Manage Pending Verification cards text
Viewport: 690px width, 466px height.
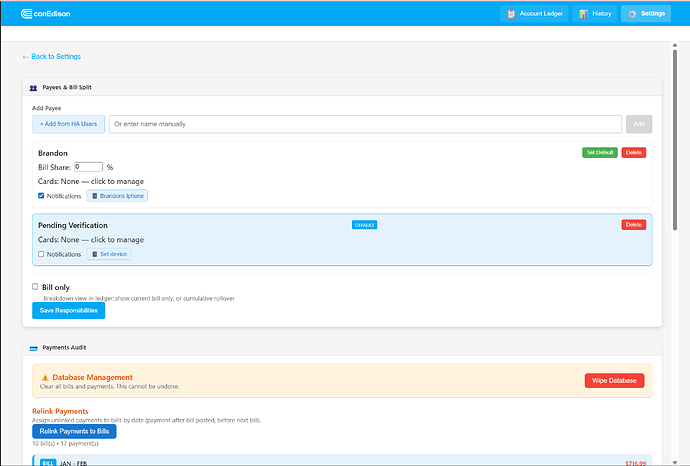(x=91, y=240)
